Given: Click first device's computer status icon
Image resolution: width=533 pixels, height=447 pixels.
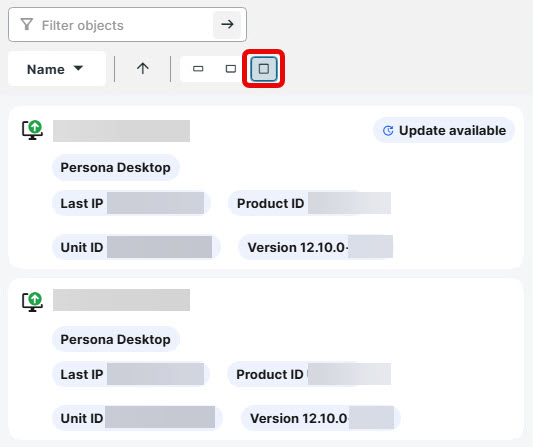Looking at the screenshot, I should coord(32,130).
